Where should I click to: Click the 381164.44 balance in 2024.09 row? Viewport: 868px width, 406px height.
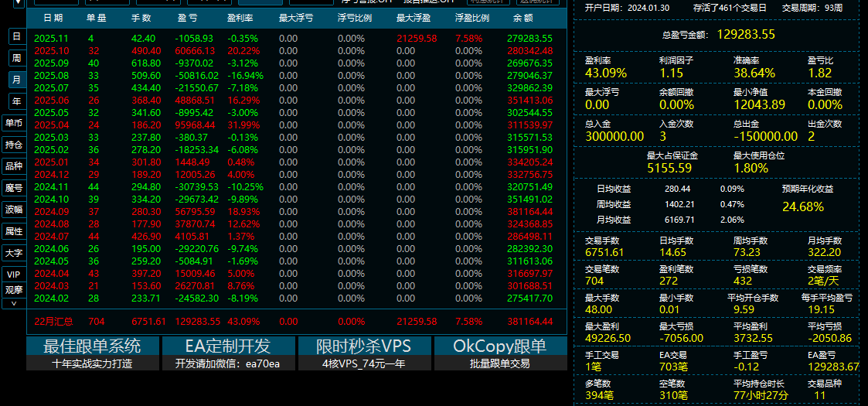pyautogui.click(x=529, y=212)
